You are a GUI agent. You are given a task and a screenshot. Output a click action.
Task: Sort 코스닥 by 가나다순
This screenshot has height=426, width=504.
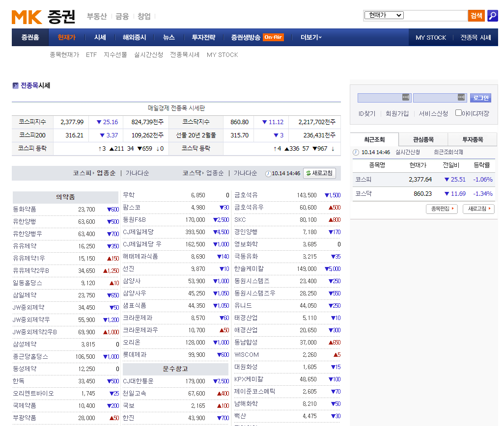245,173
